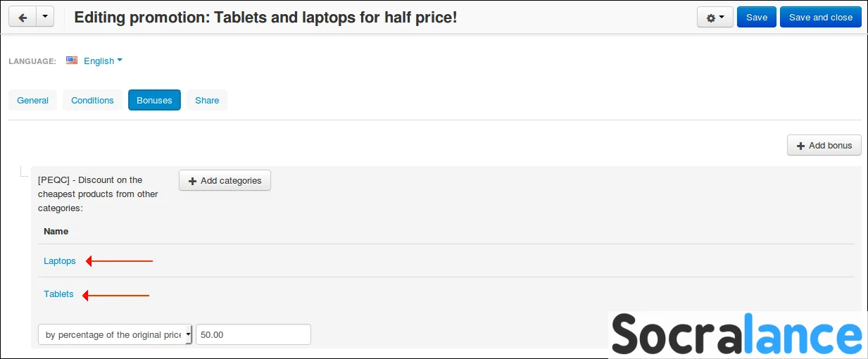Viewport: 868px width, 359px height.
Task: Switch to the Conditions tab
Action: (92, 100)
